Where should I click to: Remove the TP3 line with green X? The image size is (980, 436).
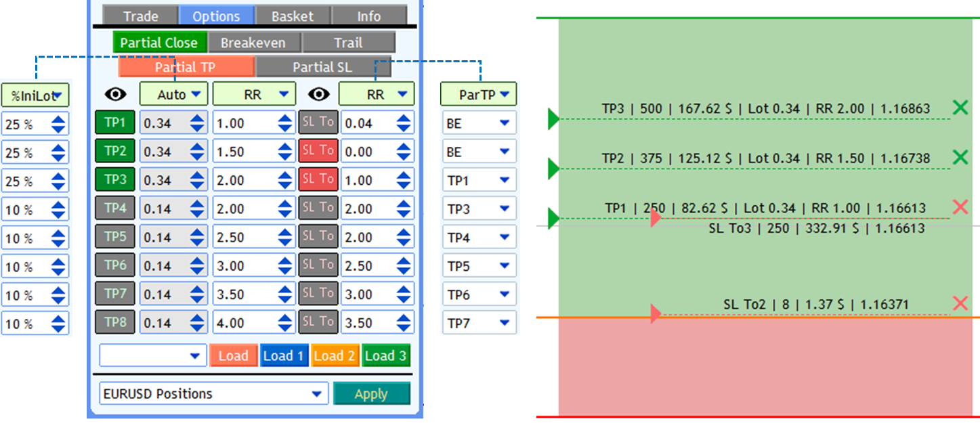click(960, 107)
